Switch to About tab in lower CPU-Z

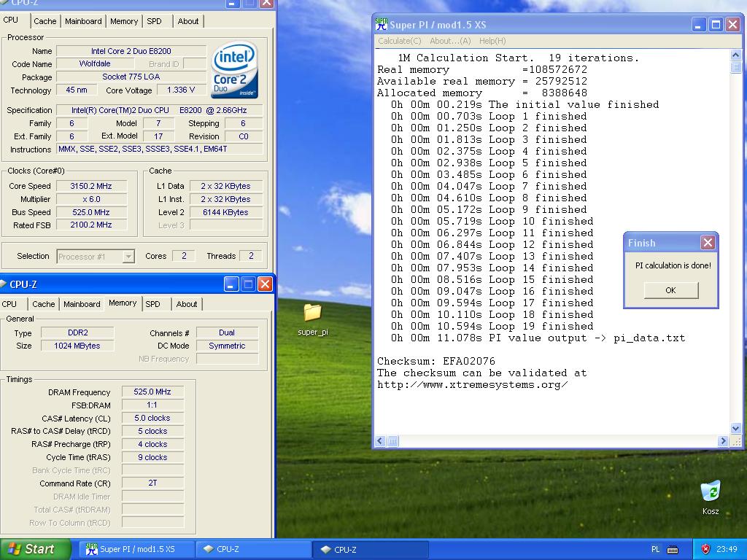point(187,304)
